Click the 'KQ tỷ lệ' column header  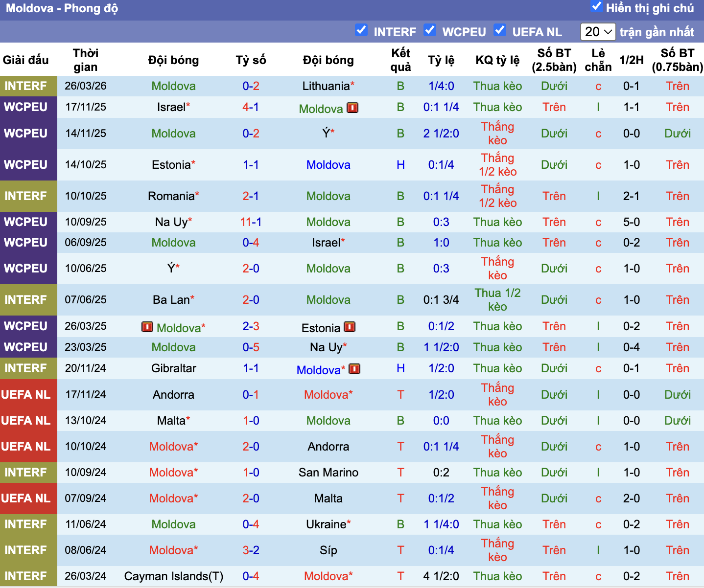[497, 60]
